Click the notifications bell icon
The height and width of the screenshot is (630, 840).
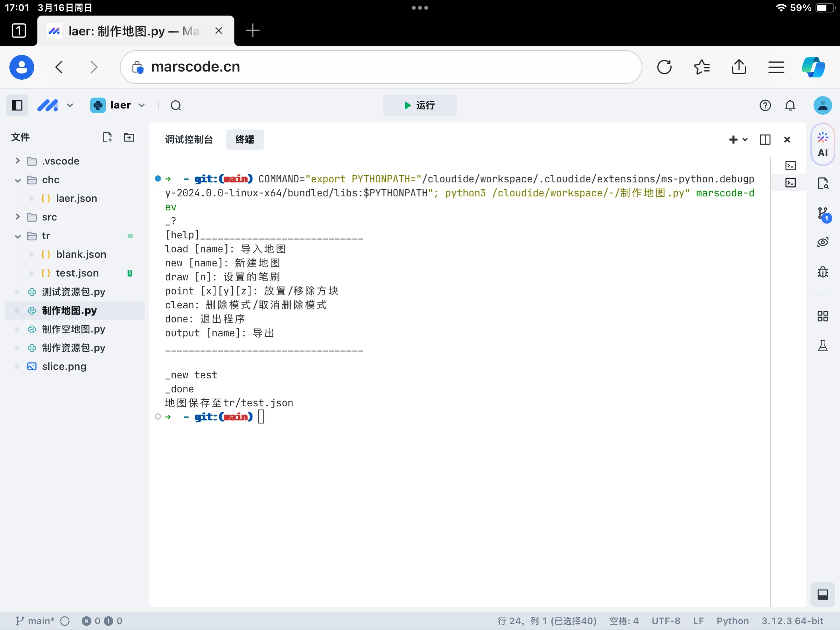pos(790,105)
